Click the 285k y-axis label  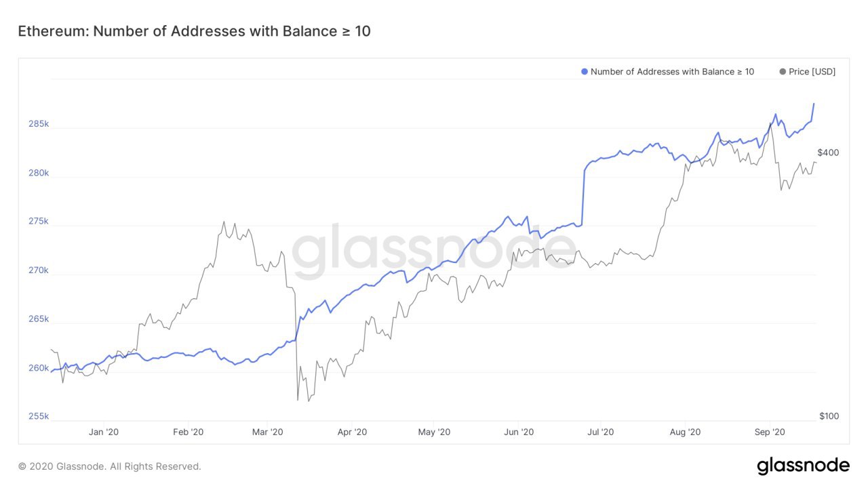[x=38, y=124]
